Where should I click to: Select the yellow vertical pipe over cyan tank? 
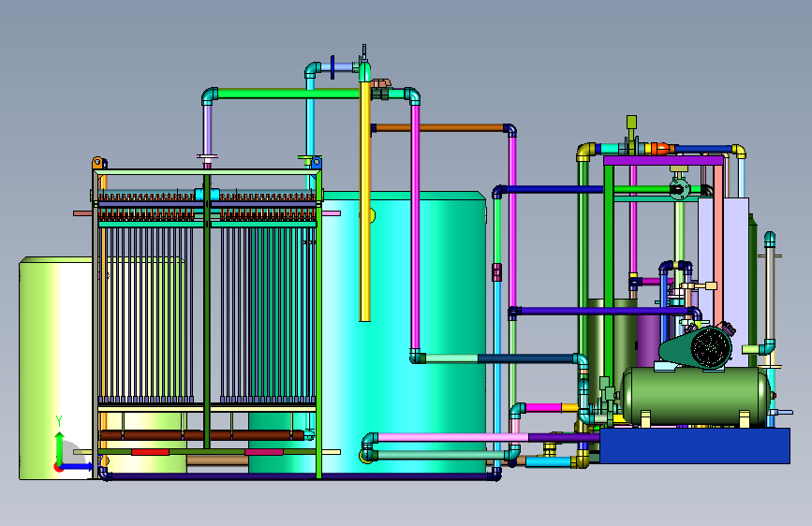point(365,201)
